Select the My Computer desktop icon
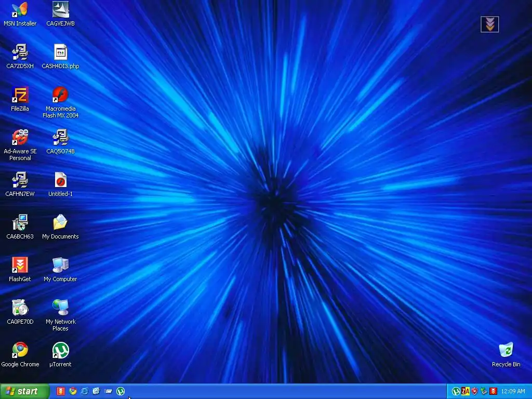Screen dimensions: 532x399 click(x=60, y=270)
